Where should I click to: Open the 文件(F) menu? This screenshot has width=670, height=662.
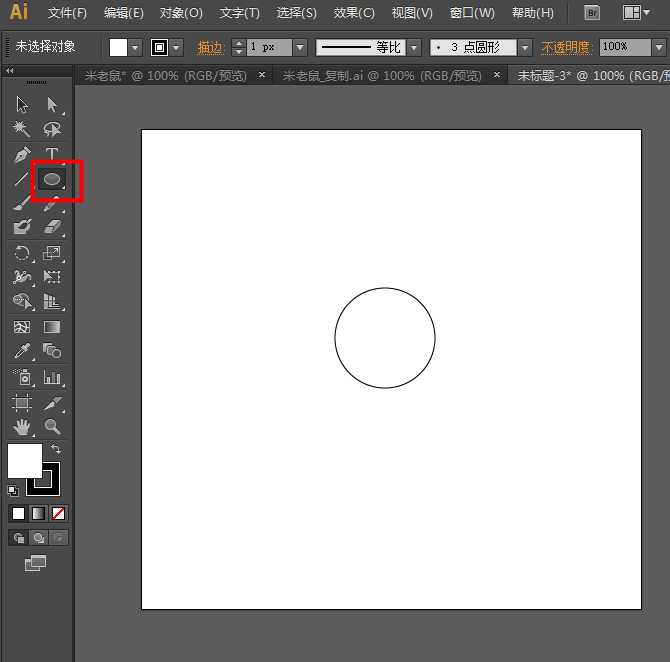(x=67, y=13)
